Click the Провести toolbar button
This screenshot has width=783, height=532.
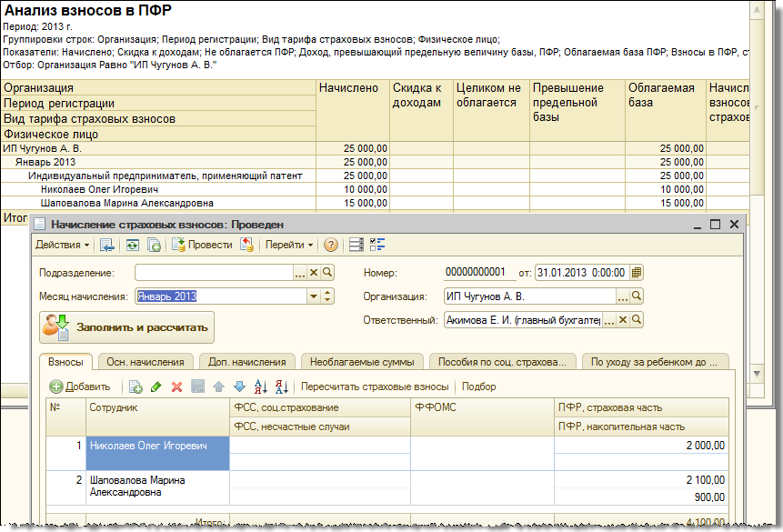202,245
